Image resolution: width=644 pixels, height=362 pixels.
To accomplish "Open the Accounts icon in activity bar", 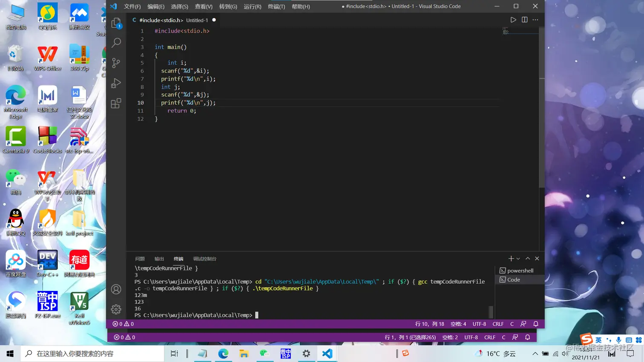I will (x=116, y=289).
